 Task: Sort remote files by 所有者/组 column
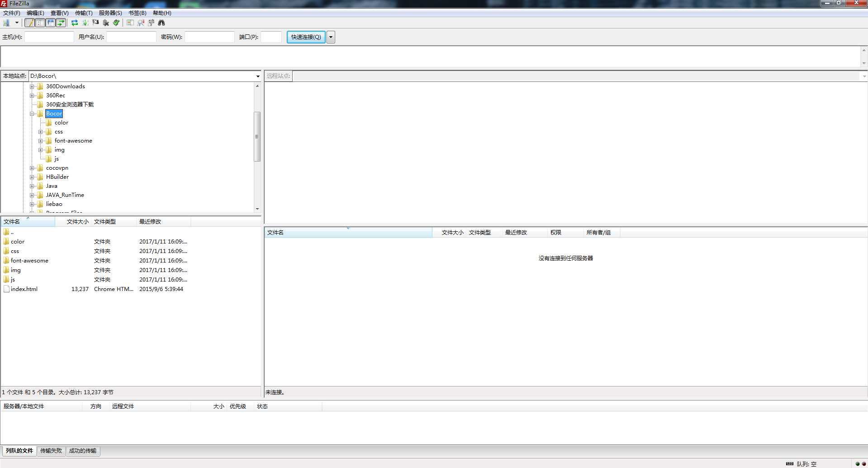coord(602,233)
